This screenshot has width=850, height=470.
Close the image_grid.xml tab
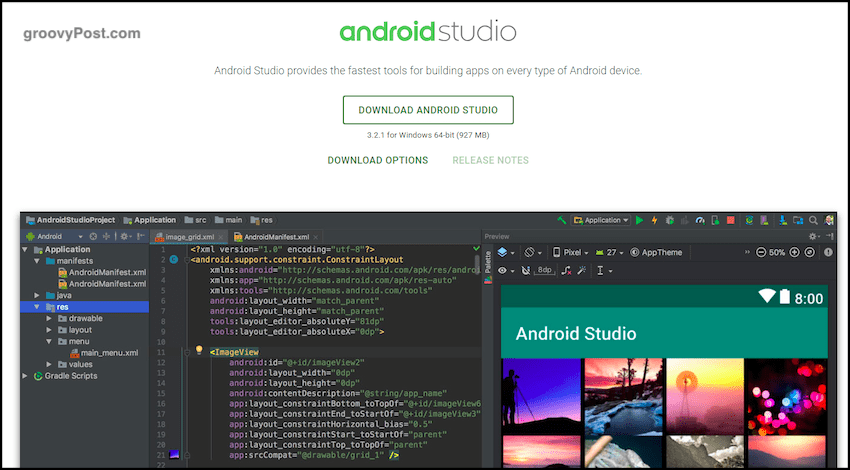pos(221,237)
